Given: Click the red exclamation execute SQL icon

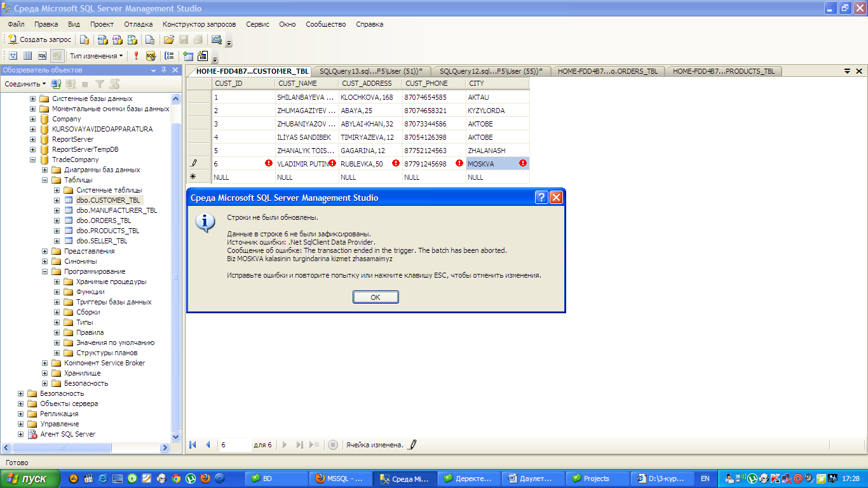Looking at the screenshot, I should (136, 56).
